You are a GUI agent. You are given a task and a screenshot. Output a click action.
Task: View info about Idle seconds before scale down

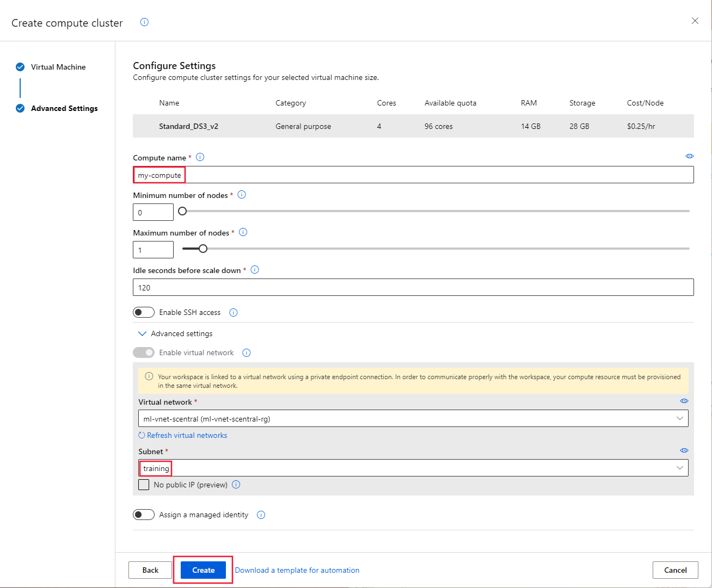(x=254, y=269)
